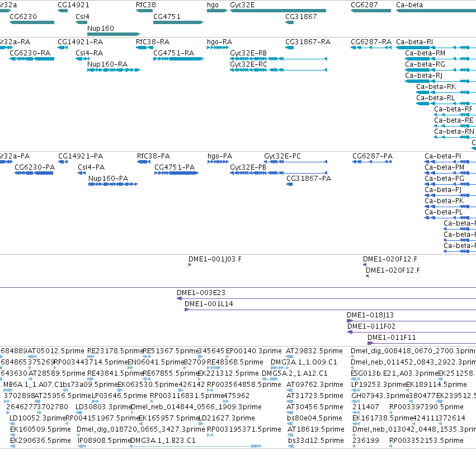Viewport: 476px width, 449px height.
Task: Select the DME1-001J03.F feature
Action: coord(190,265)
